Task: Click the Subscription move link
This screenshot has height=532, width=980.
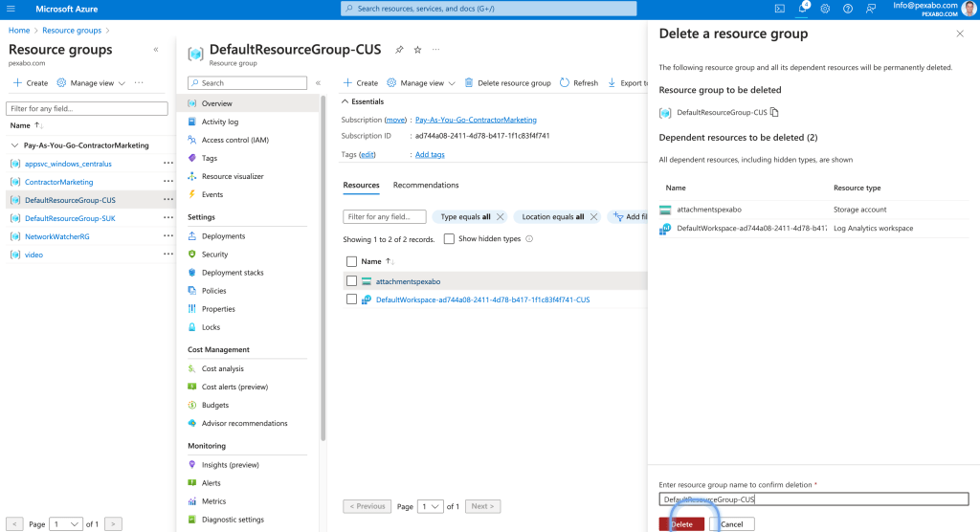Action: click(x=395, y=120)
